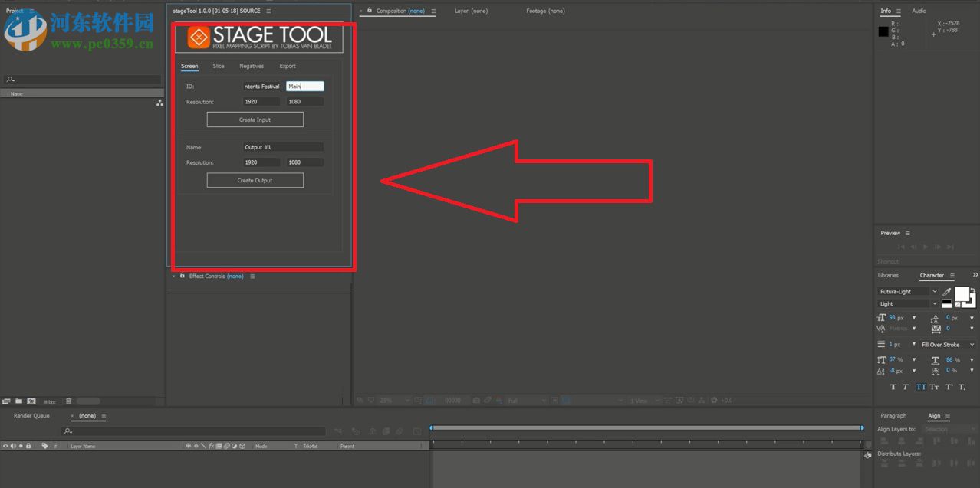Focus the ID field containing 'ntents Festival'

(x=261, y=87)
